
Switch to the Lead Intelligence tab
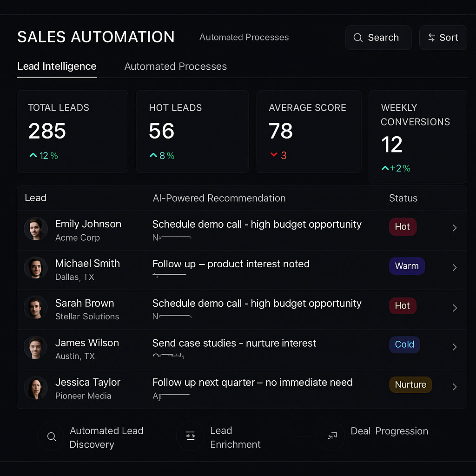[57, 66]
